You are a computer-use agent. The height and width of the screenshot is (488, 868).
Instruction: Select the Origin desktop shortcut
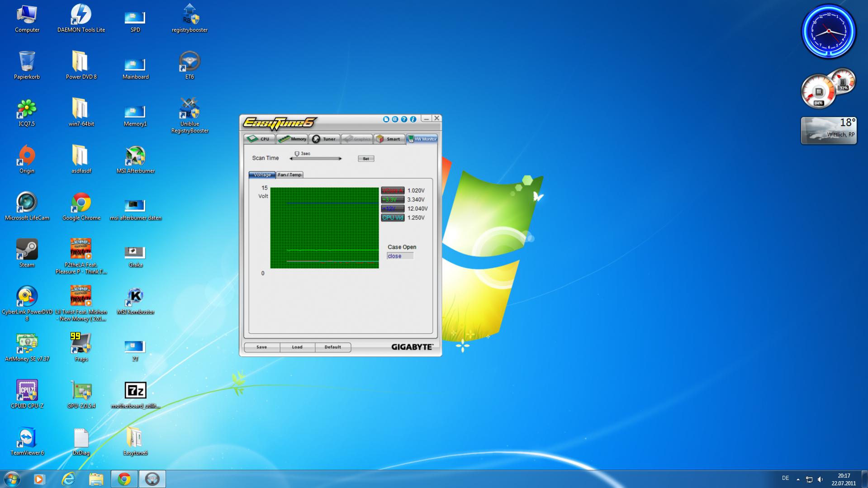point(27,160)
